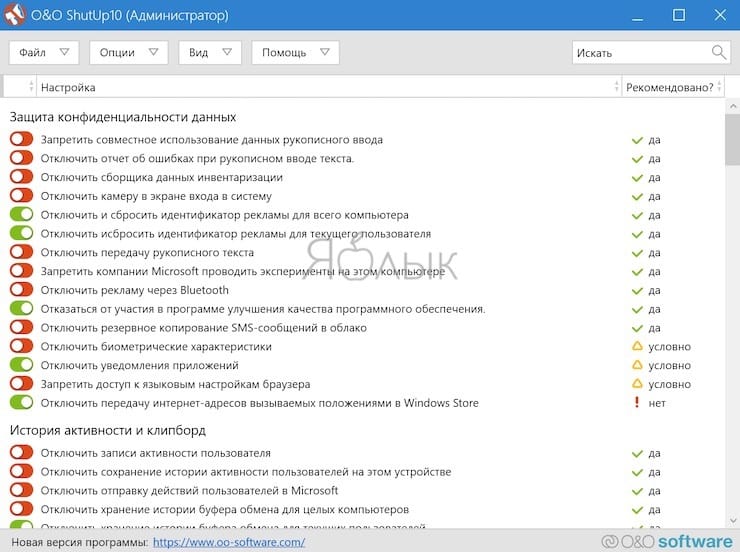Open the Файл dropdown menu
This screenshot has height=552, width=740.
pos(44,52)
